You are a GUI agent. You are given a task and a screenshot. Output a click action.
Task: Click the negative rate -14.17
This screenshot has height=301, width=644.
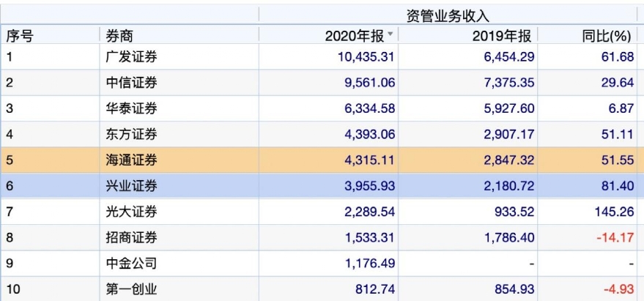click(x=616, y=237)
